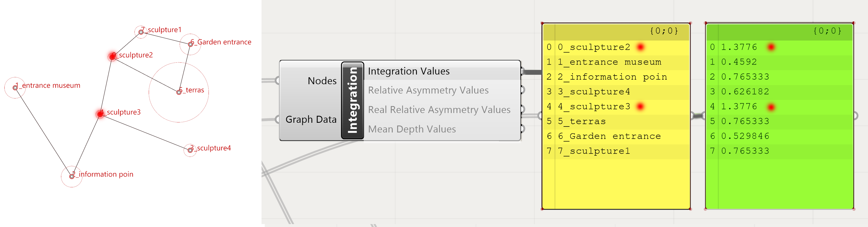Image resolution: width=868 pixels, height=227 pixels.
Task: Click the yellow panel's {0;0} header
Action: tap(664, 31)
